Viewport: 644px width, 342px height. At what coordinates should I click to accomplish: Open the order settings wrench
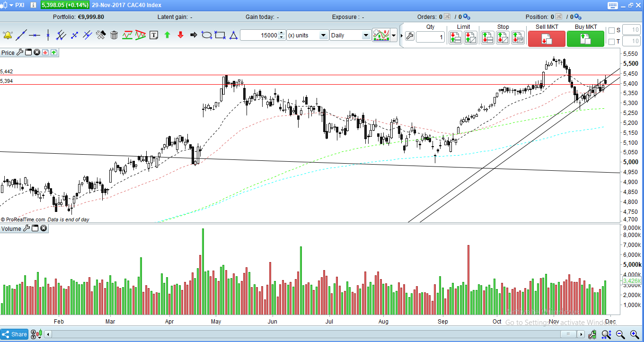pyautogui.click(x=410, y=36)
